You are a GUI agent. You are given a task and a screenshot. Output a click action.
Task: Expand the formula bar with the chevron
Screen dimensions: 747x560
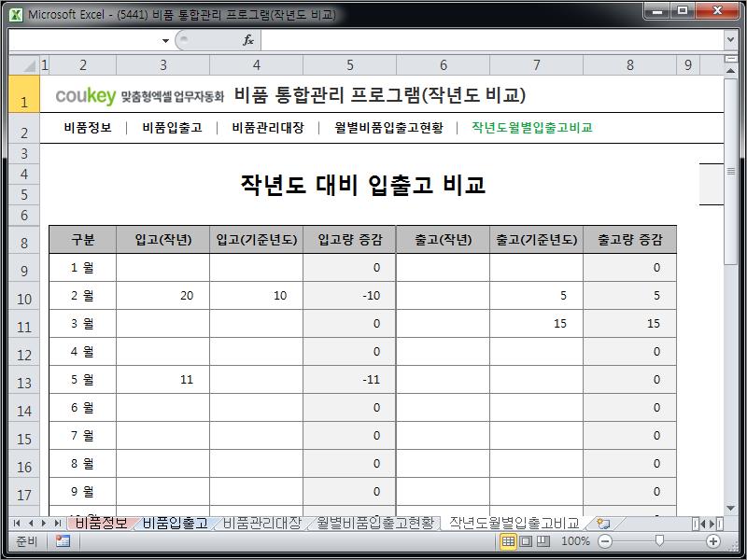(x=730, y=40)
